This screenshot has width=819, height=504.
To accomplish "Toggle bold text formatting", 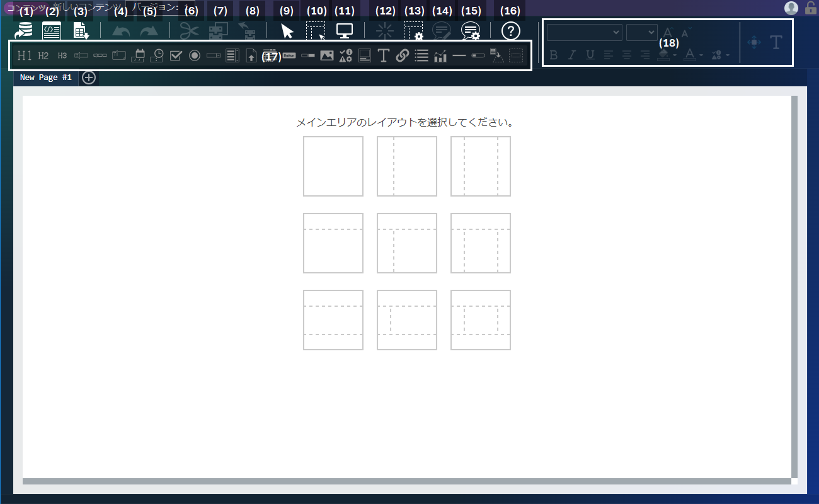I will [554, 55].
